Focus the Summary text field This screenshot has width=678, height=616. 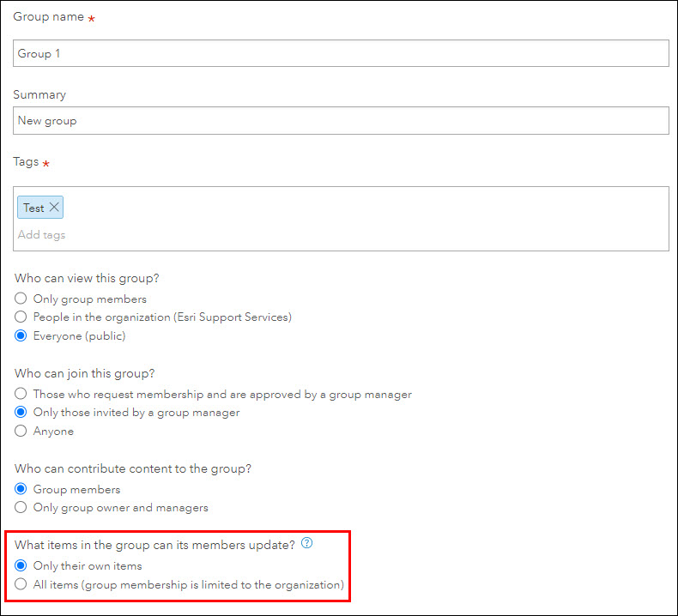click(341, 121)
